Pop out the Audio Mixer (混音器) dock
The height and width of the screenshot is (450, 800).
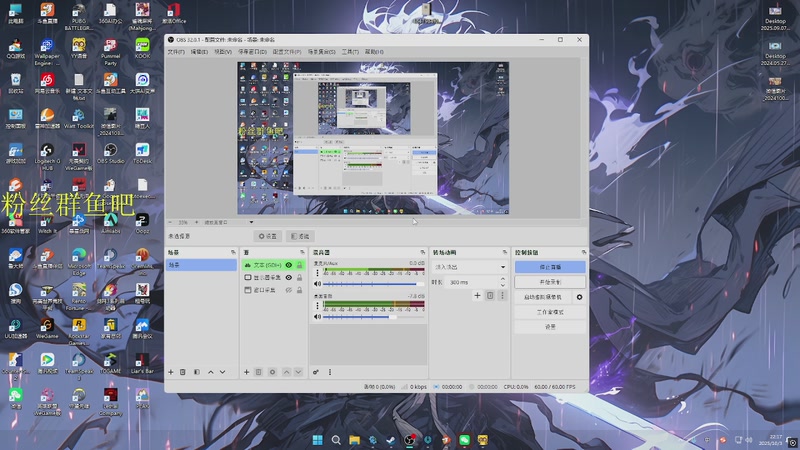coord(422,253)
